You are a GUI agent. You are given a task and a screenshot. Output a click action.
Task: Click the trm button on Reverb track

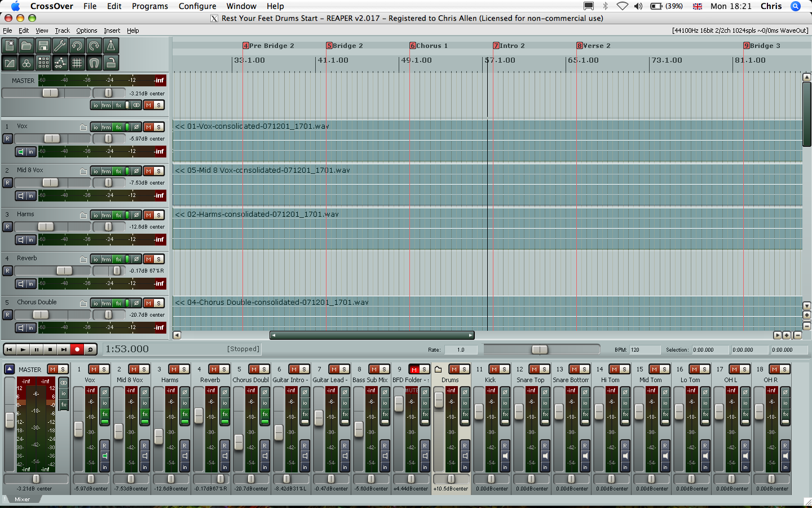[x=107, y=259]
